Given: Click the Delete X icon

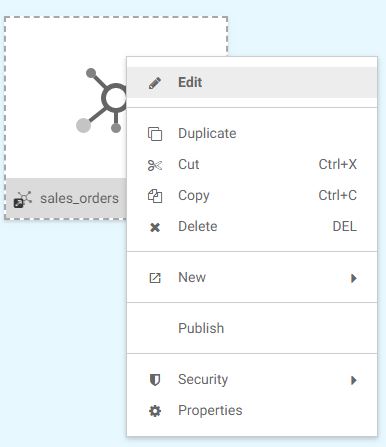Looking at the screenshot, I should pyautogui.click(x=155, y=227).
